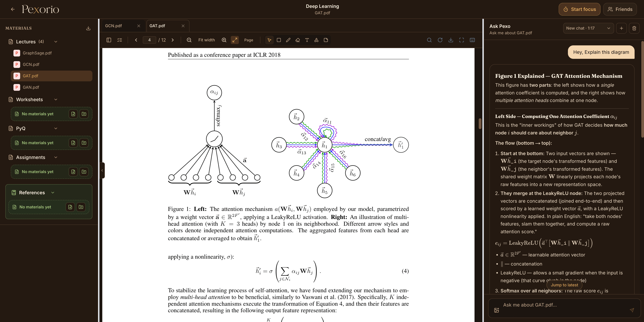Download the current PDF from the toolbar
The image size is (644, 322).
451,40
